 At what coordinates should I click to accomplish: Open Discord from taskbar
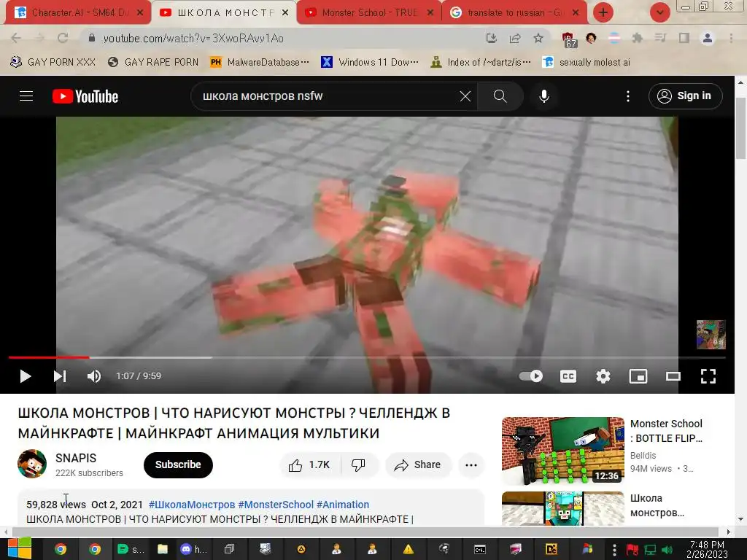(x=193, y=550)
